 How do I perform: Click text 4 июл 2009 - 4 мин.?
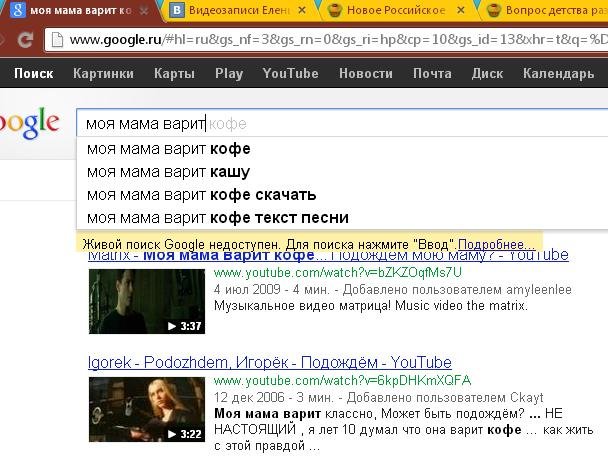[272, 290]
